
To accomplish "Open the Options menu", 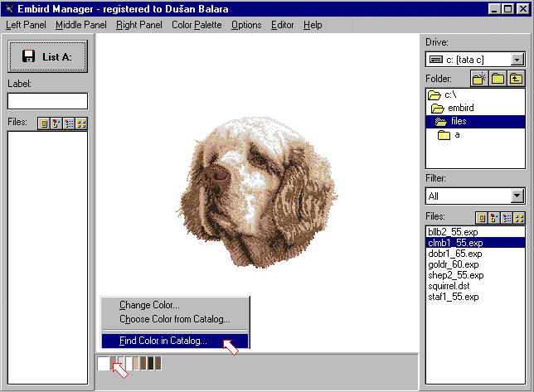I will pyautogui.click(x=246, y=25).
